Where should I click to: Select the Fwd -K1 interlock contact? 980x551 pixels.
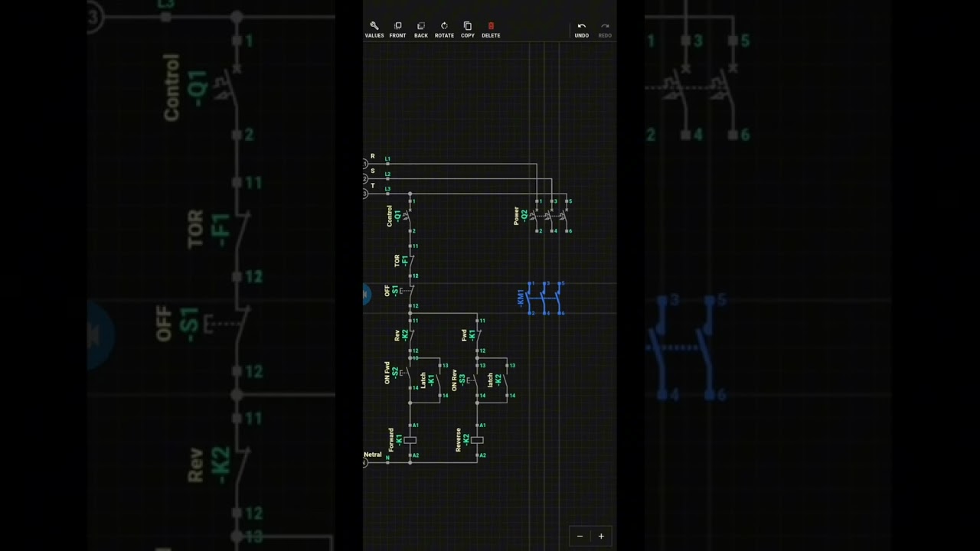[x=478, y=335]
